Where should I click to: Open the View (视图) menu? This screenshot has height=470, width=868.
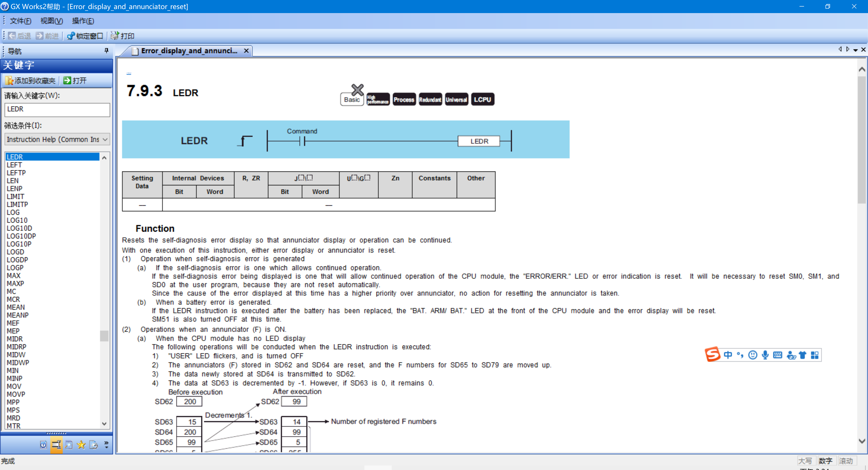pos(51,21)
